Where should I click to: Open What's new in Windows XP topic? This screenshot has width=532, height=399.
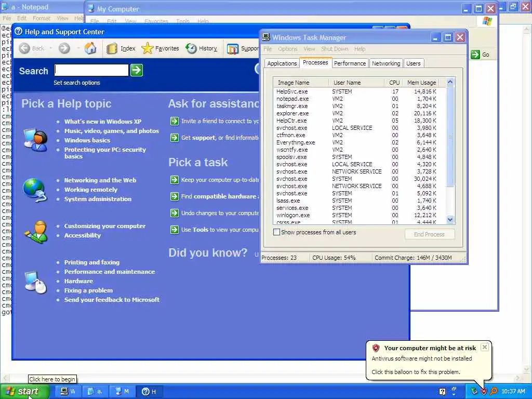(x=103, y=122)
